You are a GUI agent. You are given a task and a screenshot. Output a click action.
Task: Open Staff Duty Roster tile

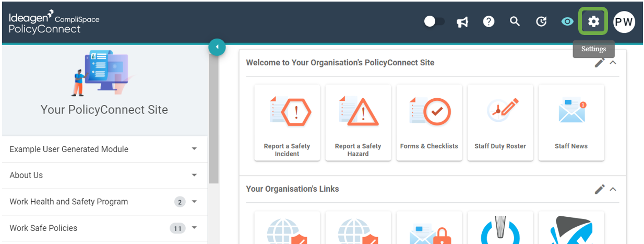pyautogui.click(x=500, y=122)
